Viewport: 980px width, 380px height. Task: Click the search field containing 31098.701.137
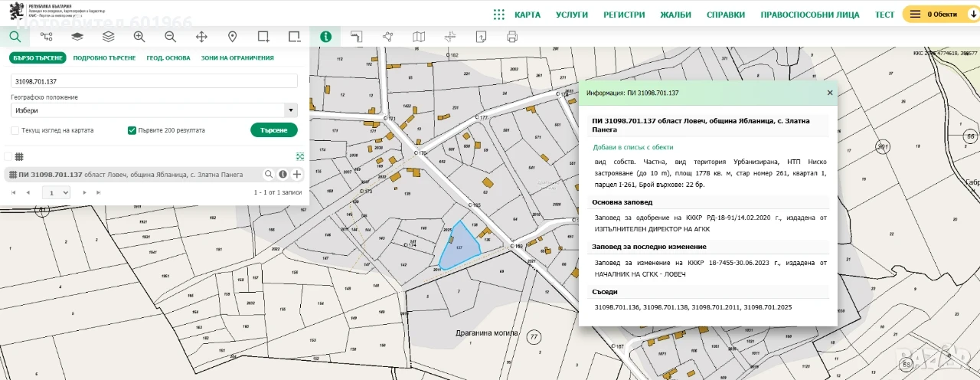click(154, 81)
